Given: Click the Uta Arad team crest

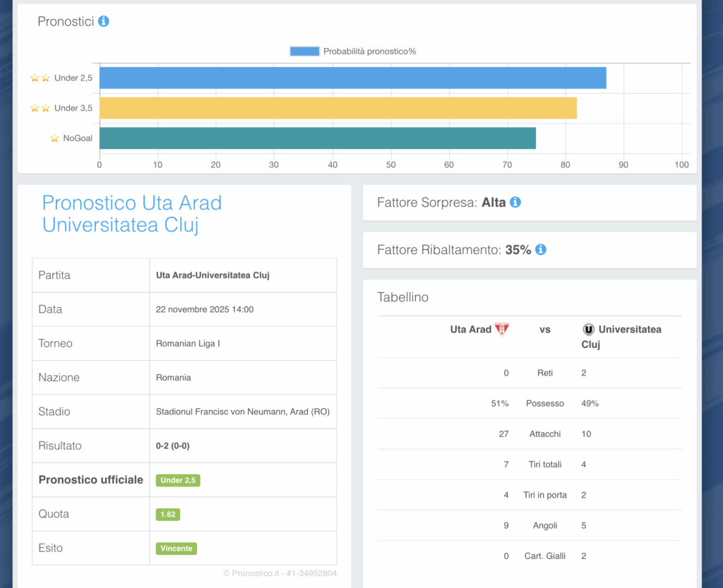Looking at the screenshot, I should (x=502, y=329).
